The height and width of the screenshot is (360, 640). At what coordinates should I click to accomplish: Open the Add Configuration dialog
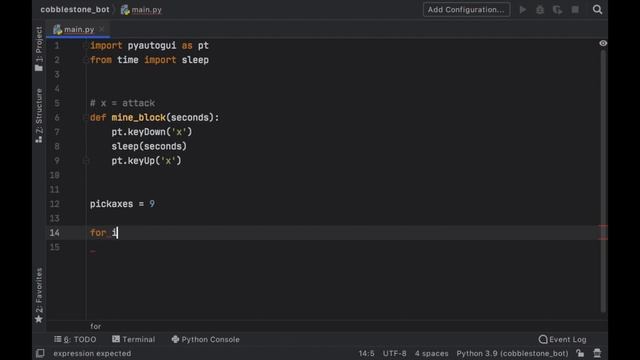pyautogui.click(x=466, y=10)
